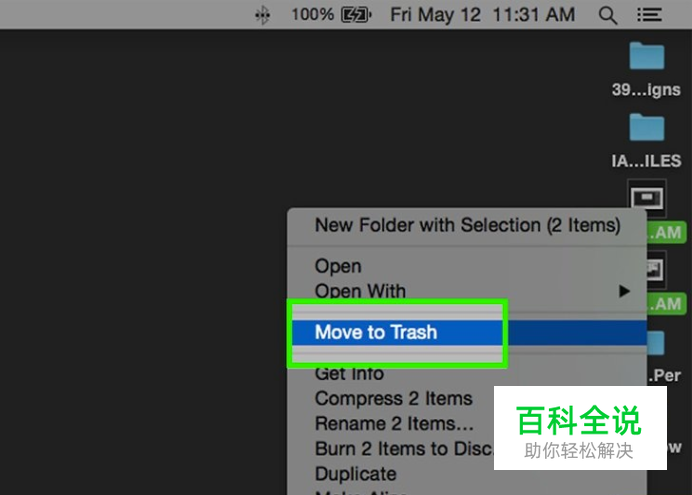Screen dimensions: 692x495
Task: Click the date and time in menu bar
Action: (x=483, y=15)
